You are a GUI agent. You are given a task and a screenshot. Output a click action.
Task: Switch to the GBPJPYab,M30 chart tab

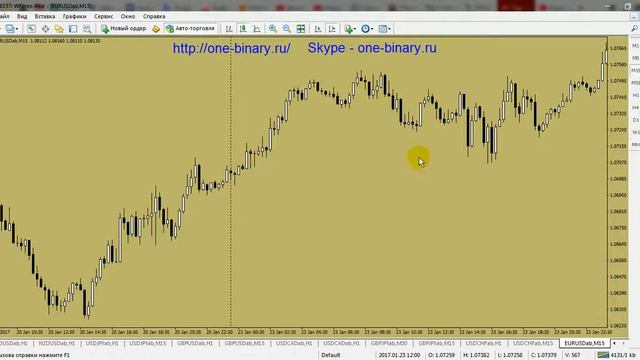pos(389,344)
